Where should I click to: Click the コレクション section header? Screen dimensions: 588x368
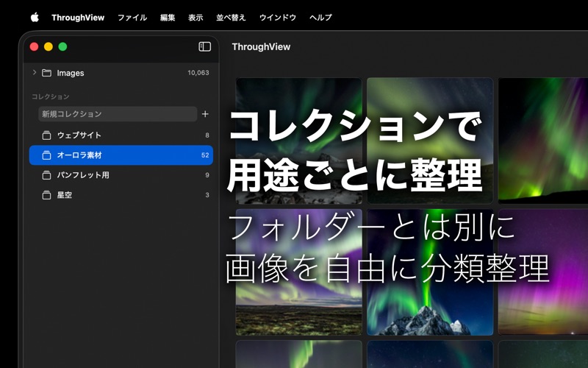(50, 97)
